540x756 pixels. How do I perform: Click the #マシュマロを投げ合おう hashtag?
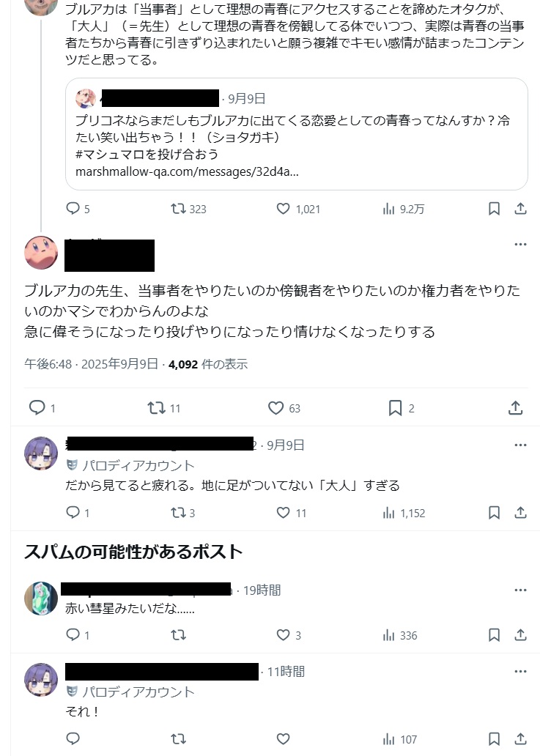click(x=147, y=155)
